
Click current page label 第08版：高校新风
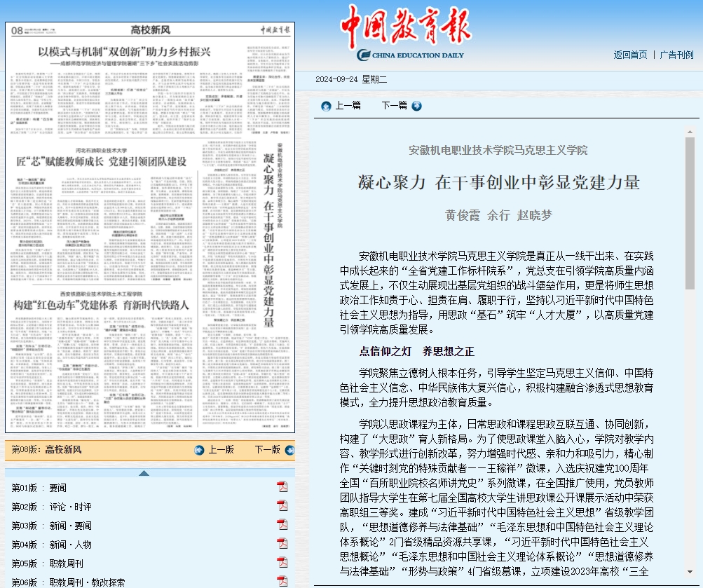click(x=47, y=449)
